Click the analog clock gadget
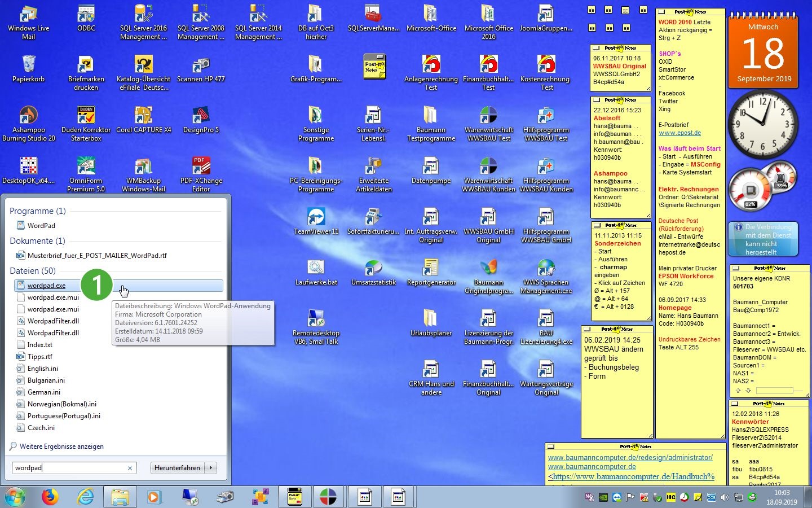 (x=763, y=123)
